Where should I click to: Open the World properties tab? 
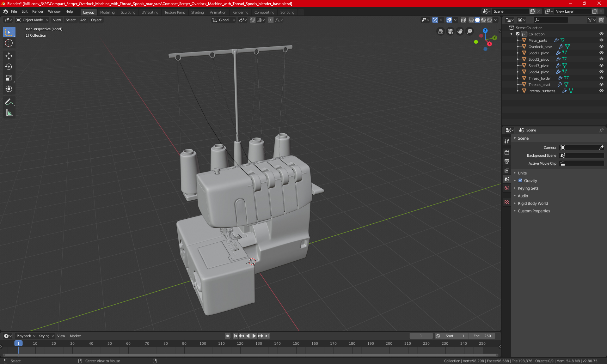[507, 188]
